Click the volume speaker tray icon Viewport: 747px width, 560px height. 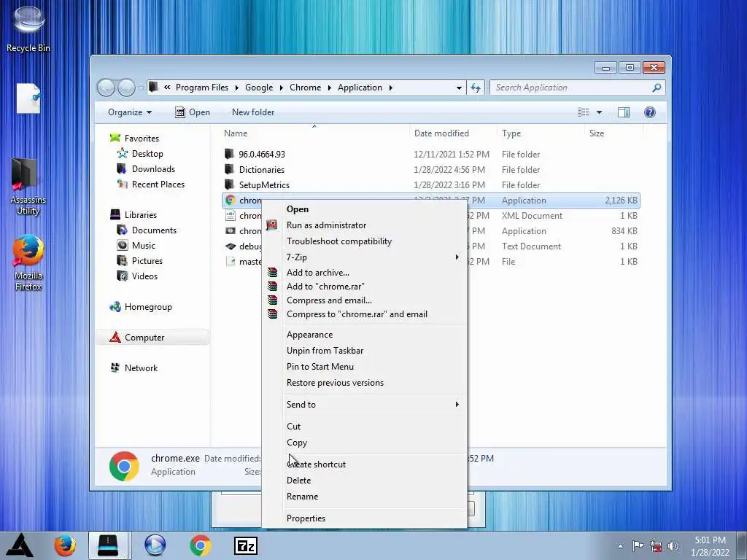coord(673,546)
